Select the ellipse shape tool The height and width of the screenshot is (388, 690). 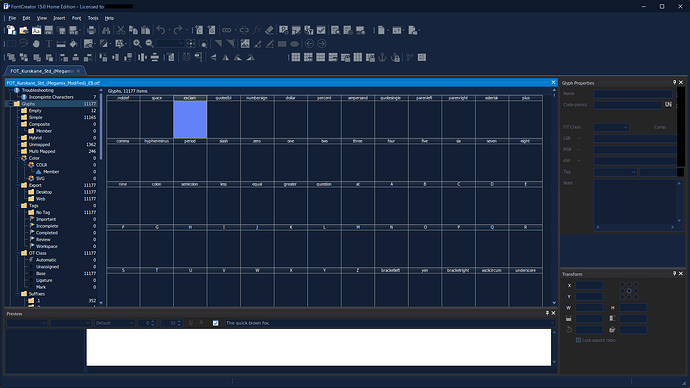pos(294,44)
